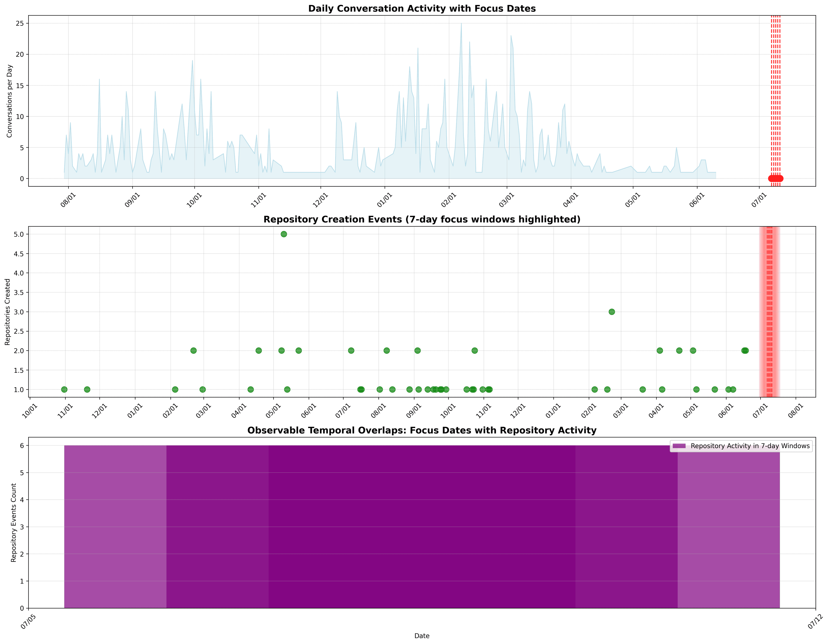Screen dimensions: 829x644
Task: Click the 'Date' x-axis label
Action: click(422, 636)
